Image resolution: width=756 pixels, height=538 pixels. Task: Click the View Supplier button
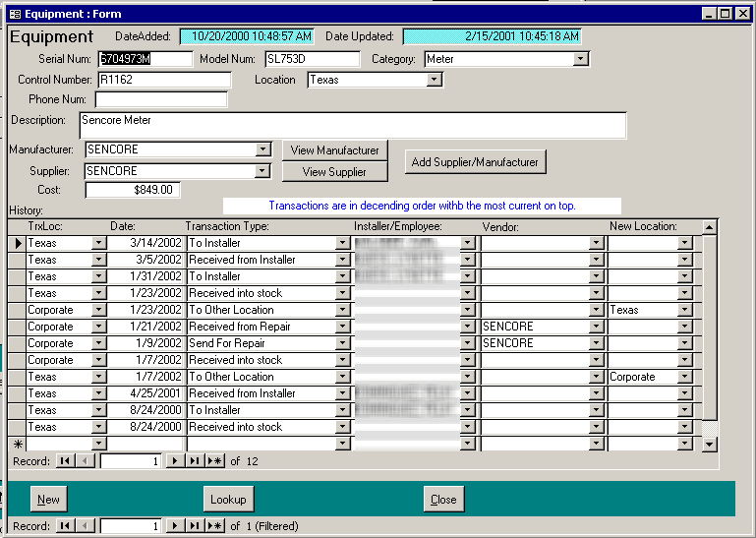click(x=334, y=172)
